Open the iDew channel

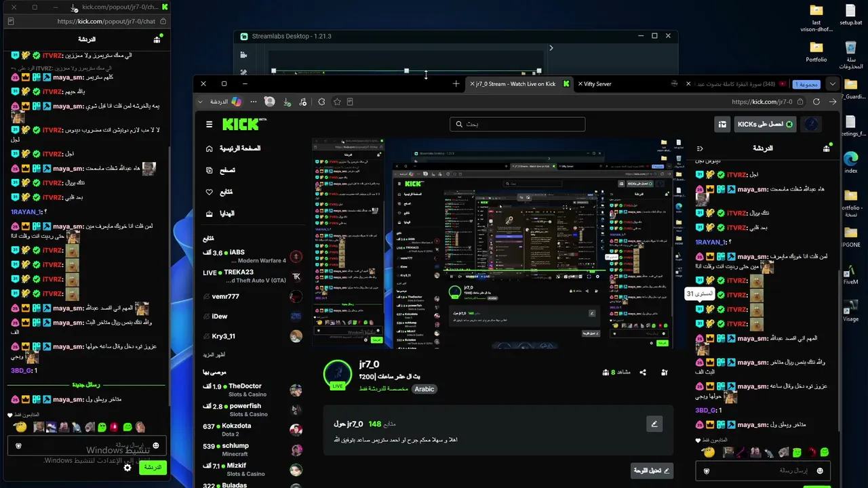pyautogui.click(x=252, y=317)
